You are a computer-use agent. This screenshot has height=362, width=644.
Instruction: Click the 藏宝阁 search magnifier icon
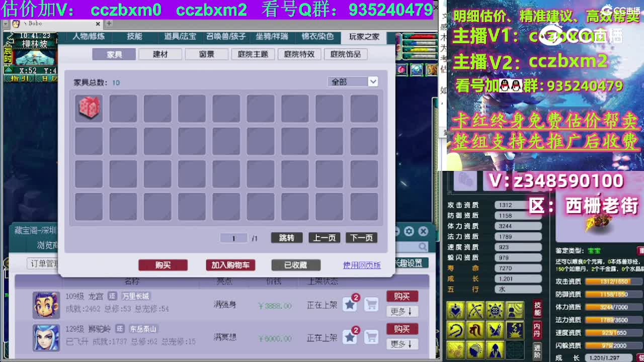click(x=422, y=247)
